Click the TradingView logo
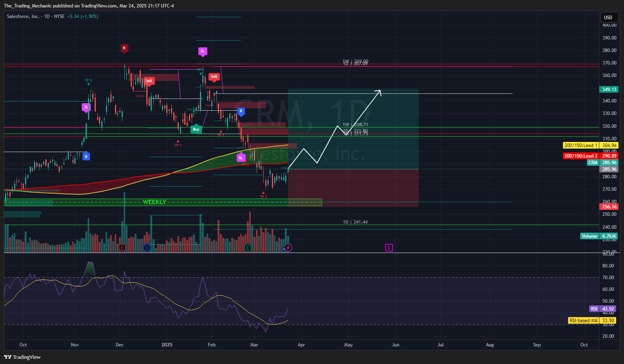Viewport: 624px width, 364px height. (x=22, y=357)
